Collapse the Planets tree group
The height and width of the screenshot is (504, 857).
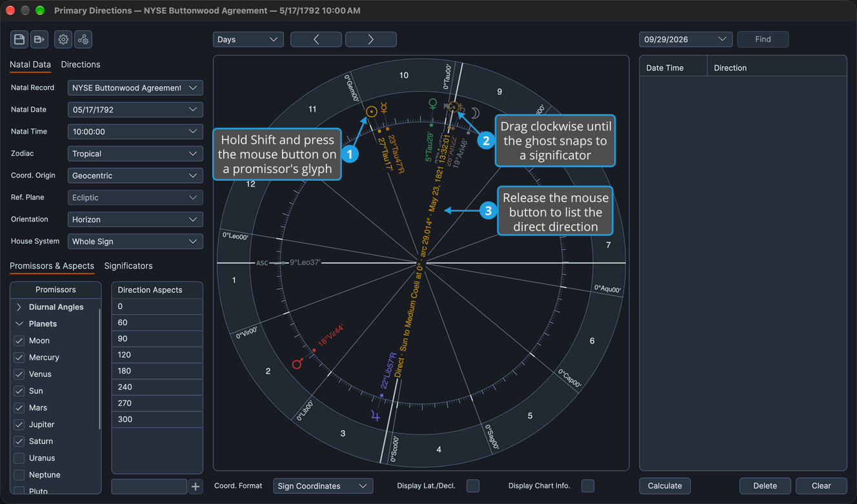click(19, 324)
